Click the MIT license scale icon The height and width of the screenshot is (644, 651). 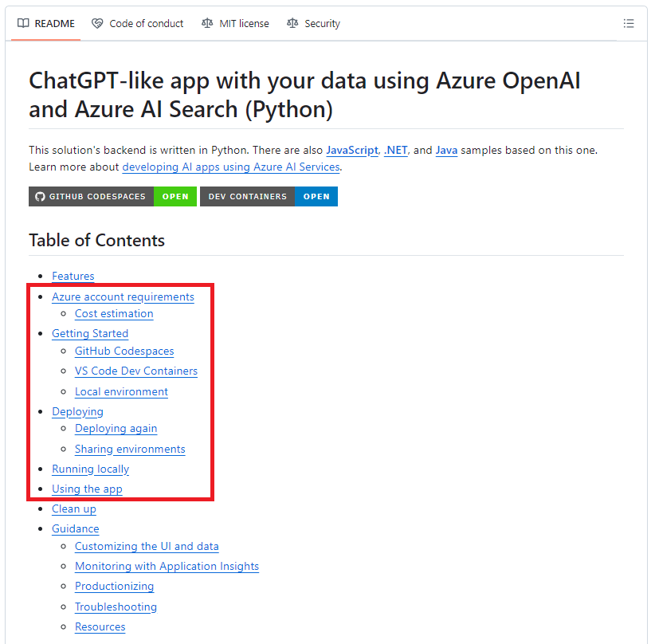click(207, 24)
